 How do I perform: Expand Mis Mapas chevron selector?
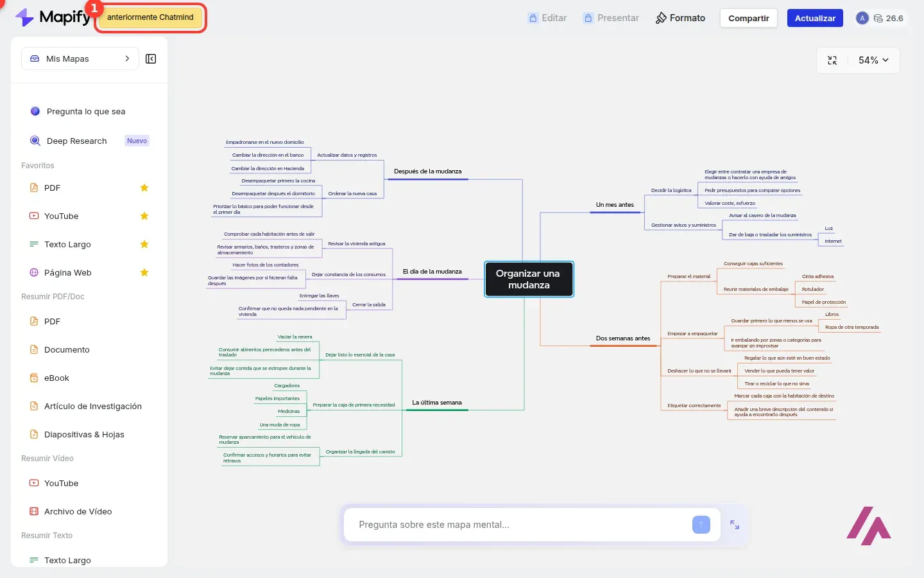[x=80, y=58]
